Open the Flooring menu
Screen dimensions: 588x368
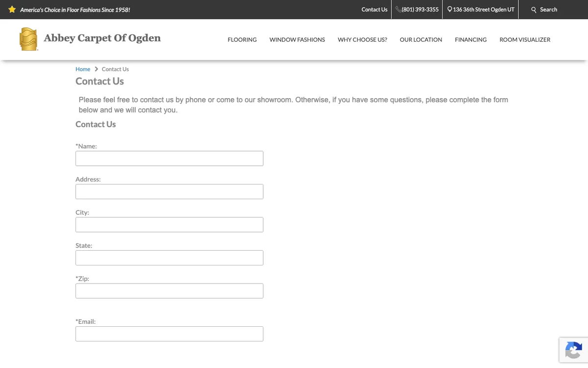tap(242, 40)
